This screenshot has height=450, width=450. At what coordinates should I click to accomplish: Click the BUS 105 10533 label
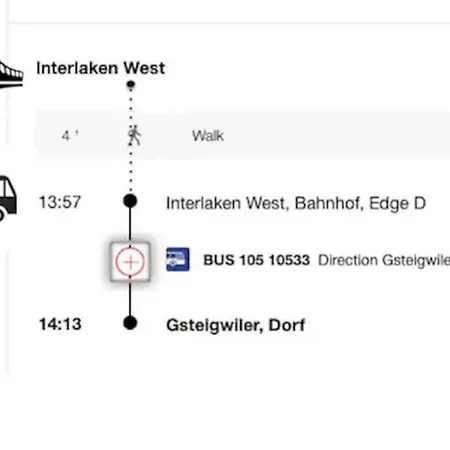(x=257, y=260)
